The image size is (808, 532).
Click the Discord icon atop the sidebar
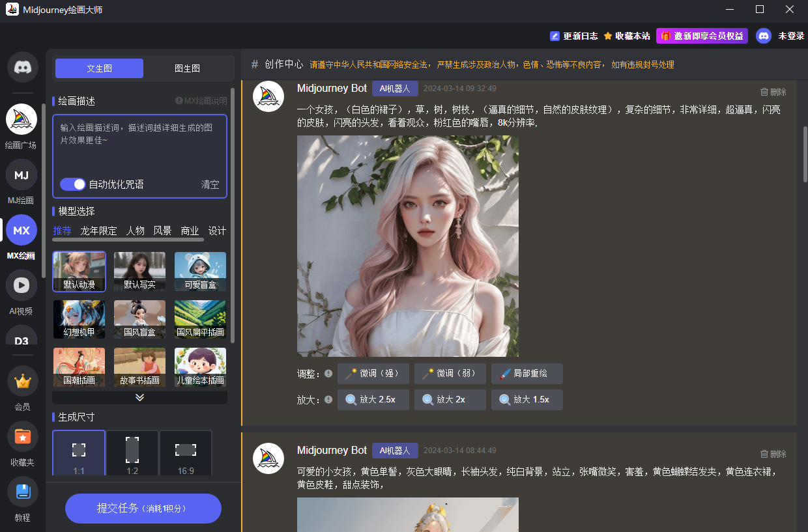click(x=22, y=66)
